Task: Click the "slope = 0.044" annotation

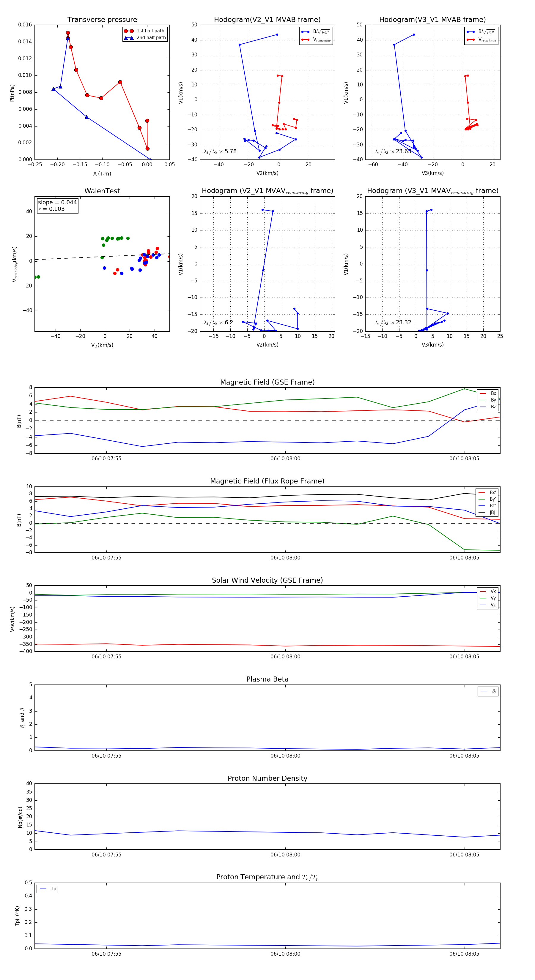Action: pyautogui.click(x=57, y=203)
